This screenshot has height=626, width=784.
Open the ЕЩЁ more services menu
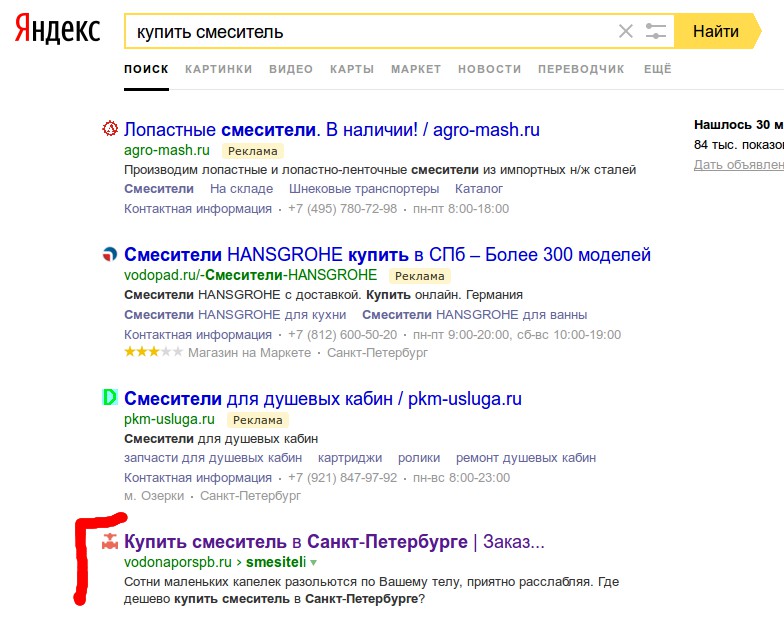(657, 69)
